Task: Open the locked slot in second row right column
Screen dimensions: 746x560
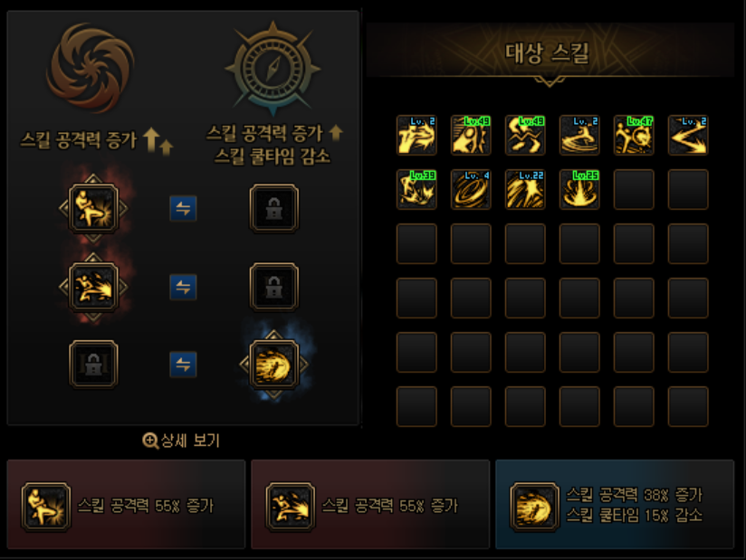Action: coord(274,287)
